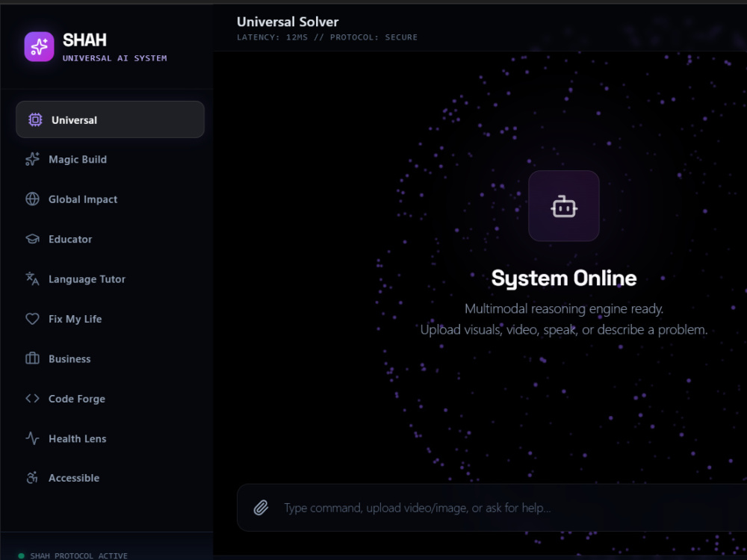Select the Language Tutor label

[x=87, y=279]
